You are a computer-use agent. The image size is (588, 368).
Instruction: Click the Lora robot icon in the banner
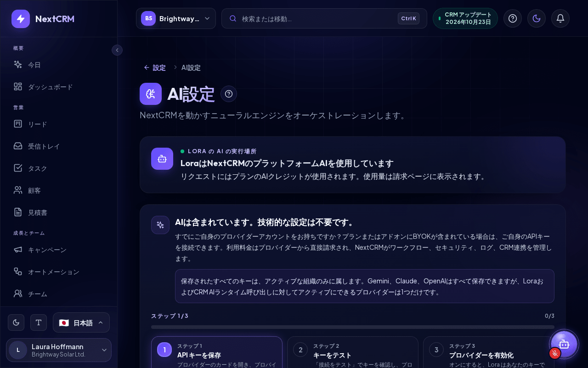tap(162, 159)
